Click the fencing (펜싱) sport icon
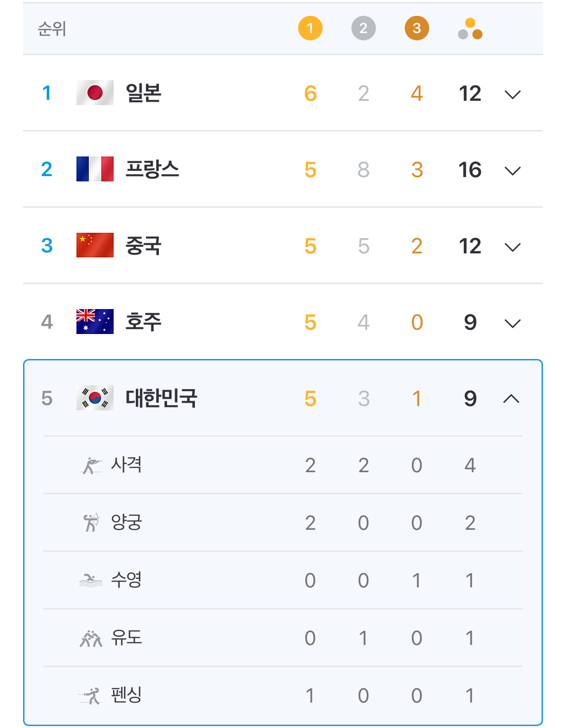This screenshot has width=566, height=728. click(x=91, y=695)
